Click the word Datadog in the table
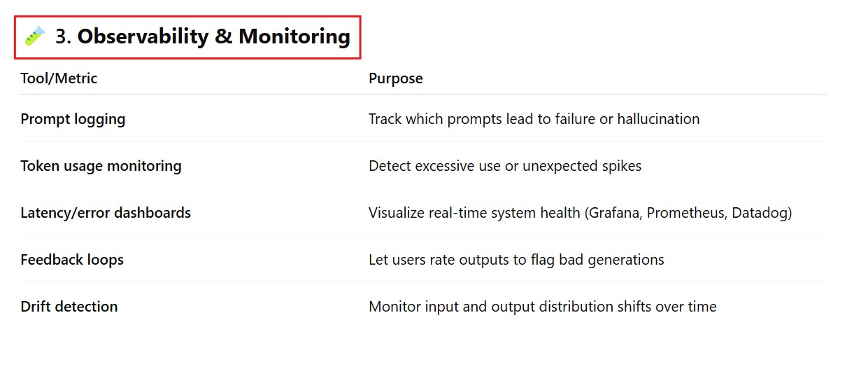This screenshot has height=376, width=868. click(x=762, y=213)
